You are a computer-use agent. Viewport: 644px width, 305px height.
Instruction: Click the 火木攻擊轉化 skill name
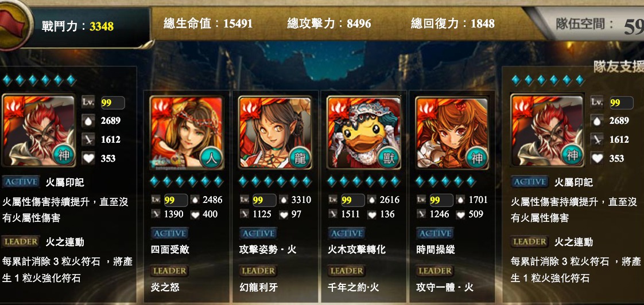(356, 249)
